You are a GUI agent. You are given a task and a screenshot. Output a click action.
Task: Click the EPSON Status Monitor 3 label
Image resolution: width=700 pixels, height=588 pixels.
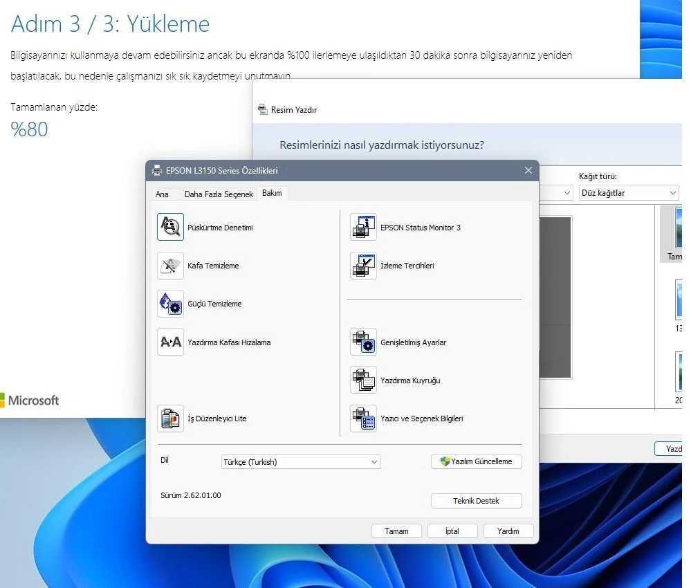[x=421, y=228]
